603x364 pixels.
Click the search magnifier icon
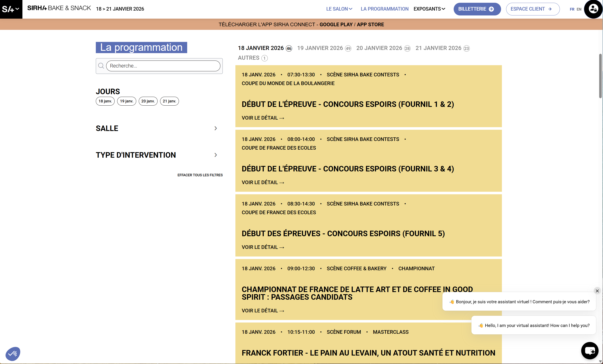[x=101, y=66]
